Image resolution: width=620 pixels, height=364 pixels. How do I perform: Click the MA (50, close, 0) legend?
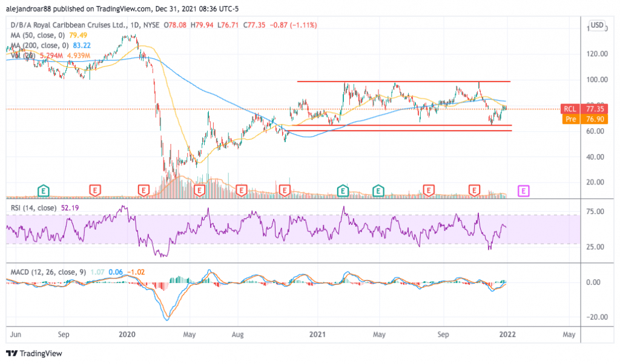(x=38, y=36)
